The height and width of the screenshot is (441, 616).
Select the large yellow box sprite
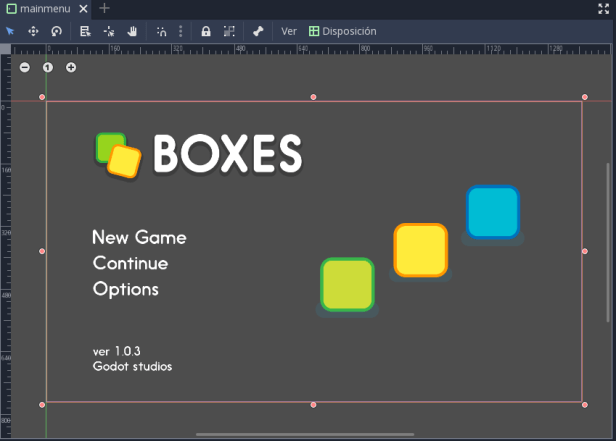(420, 252)
